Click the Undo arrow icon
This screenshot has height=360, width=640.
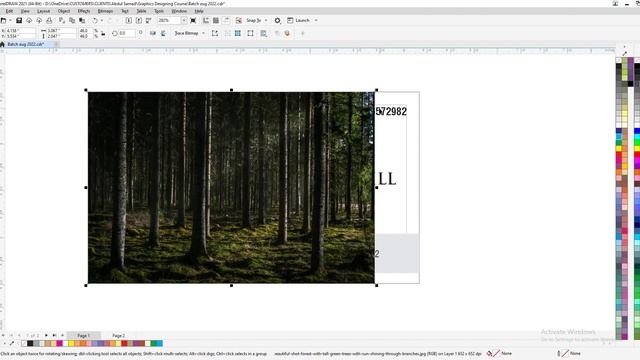point(95,20)
